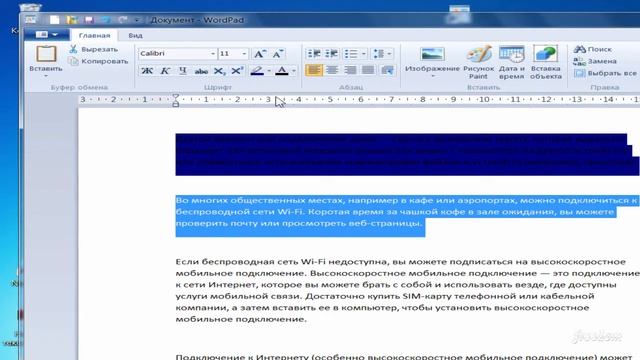Open the Calibri font family dropdown arrow
The image size is (640, 360).
213,53
